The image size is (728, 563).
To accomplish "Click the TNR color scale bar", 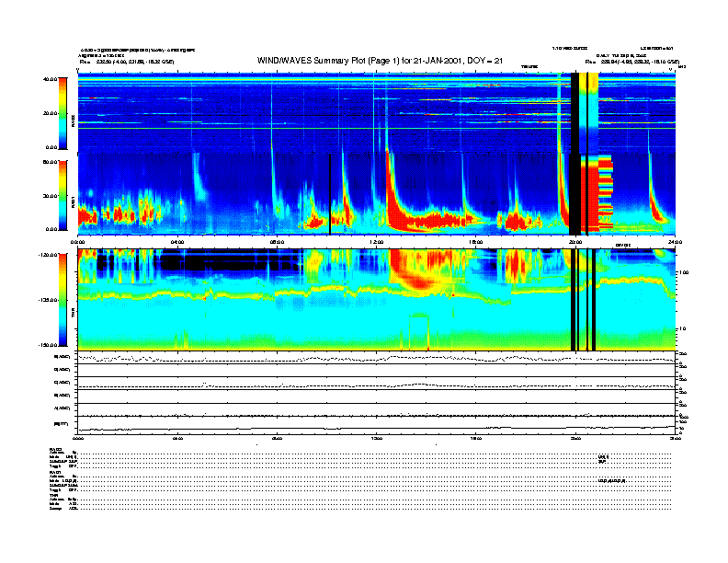I will click(x=63, y=300).
